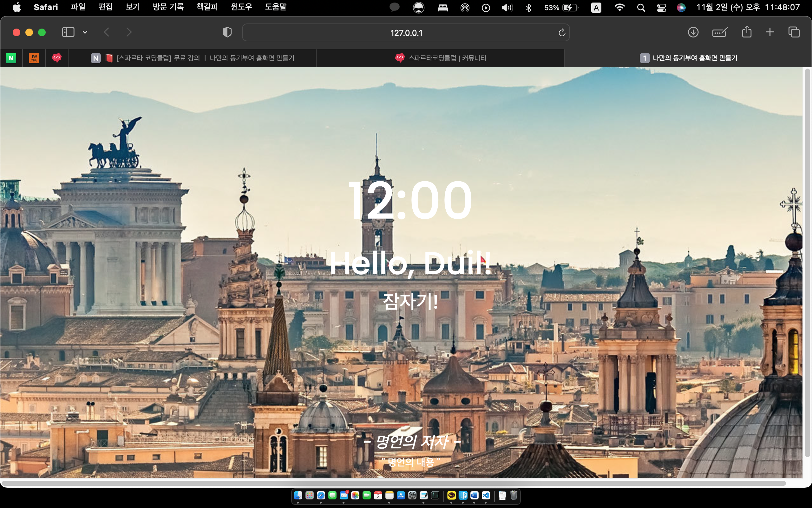Open the Wi-Fi menu
Screen dimensions: 812x508
click(619, 7)
